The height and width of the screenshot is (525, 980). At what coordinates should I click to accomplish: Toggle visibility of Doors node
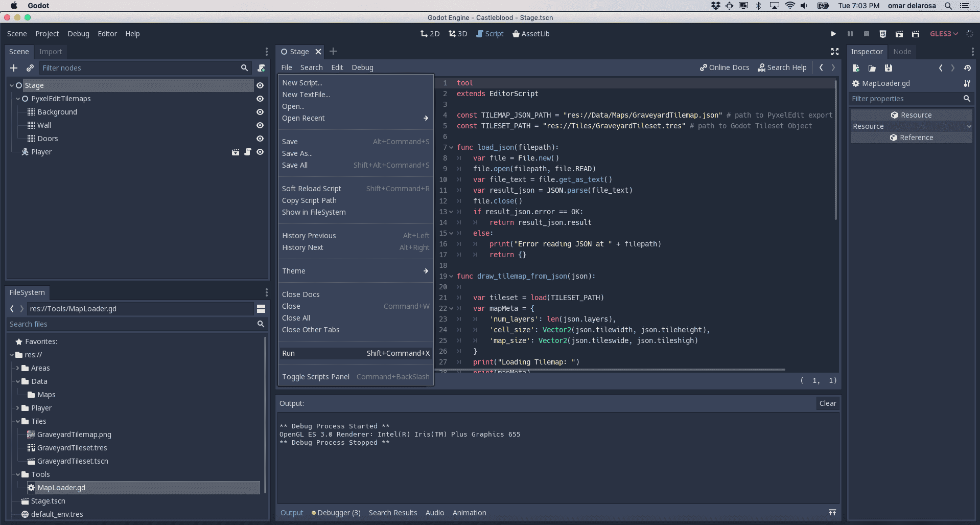tap(260, 139)
